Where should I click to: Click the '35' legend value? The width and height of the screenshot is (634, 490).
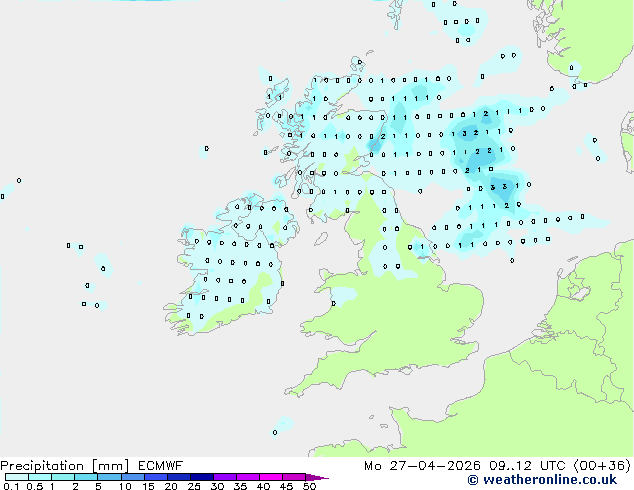click(240, 486)
